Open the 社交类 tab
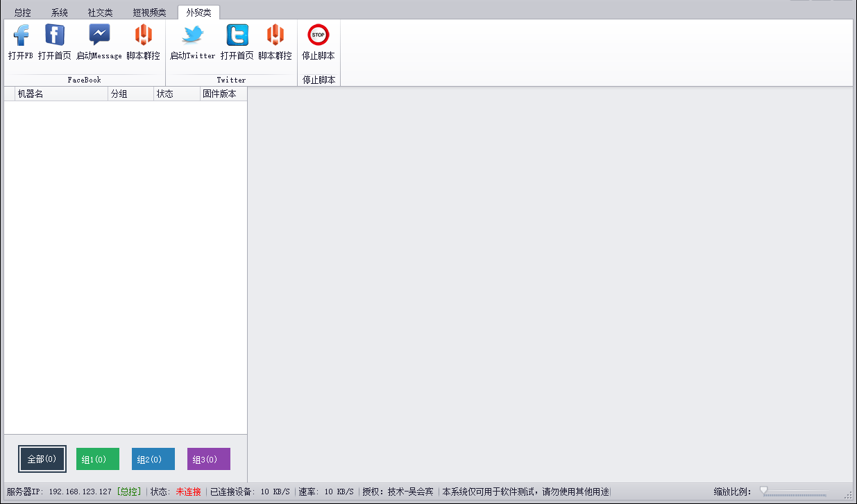This screenshot has width=857, height=504. pos(101,12)
